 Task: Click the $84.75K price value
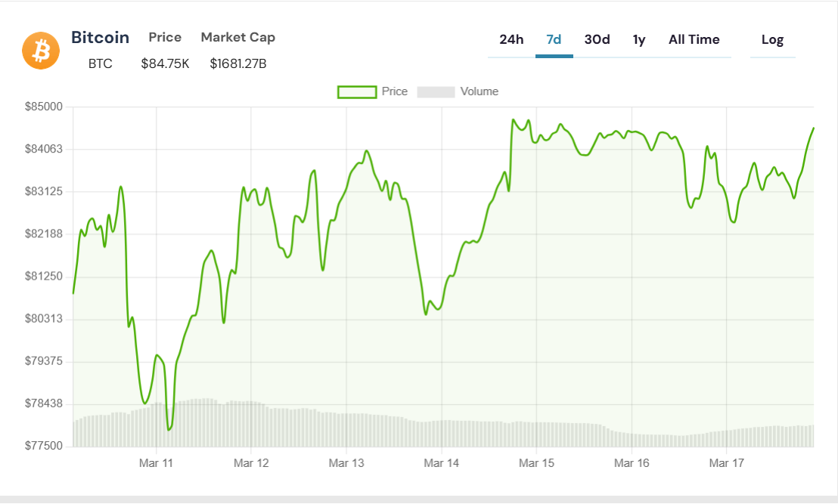tap(165, 63)
